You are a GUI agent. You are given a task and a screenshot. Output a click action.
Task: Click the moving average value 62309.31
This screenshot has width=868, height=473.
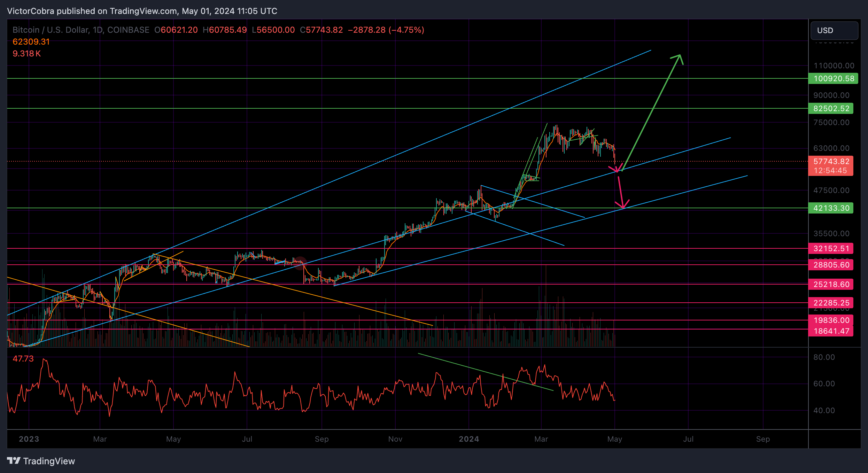tap(31, 42)
